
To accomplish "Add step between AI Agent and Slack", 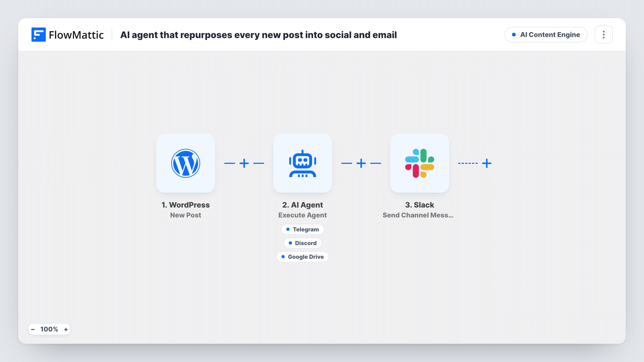I will pos(361,163).
